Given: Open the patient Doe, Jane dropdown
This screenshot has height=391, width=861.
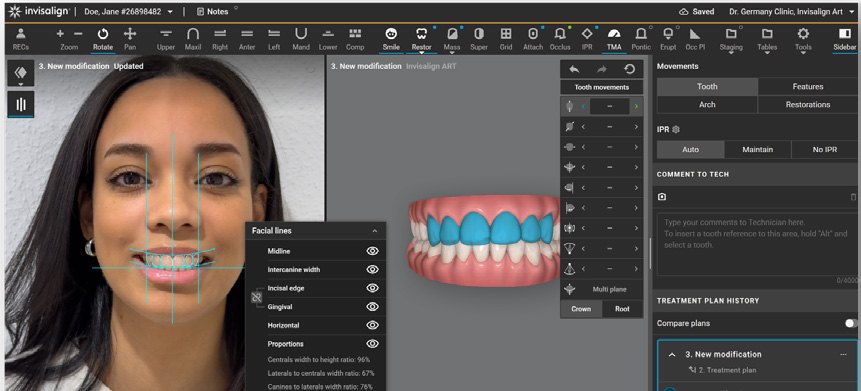Looking at the screenshot, I should click(128, 12).
